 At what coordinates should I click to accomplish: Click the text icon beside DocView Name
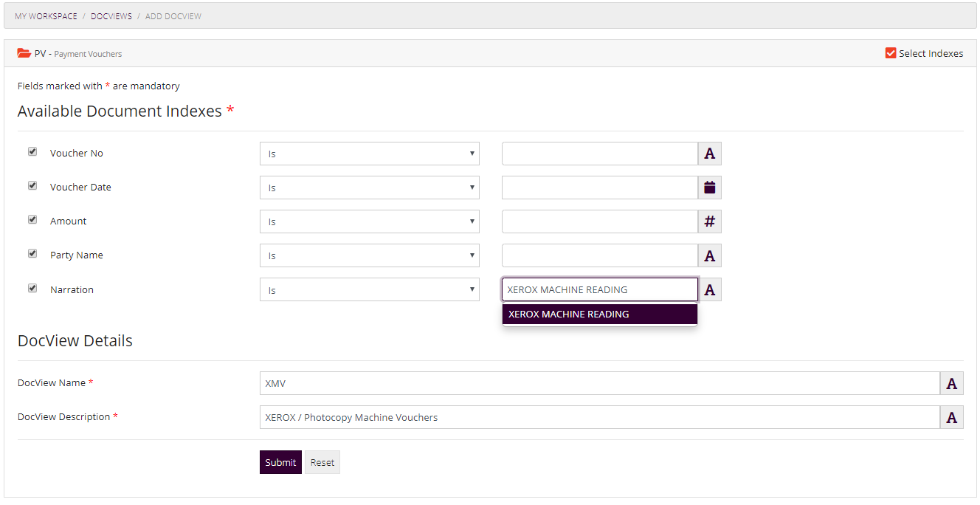coord(951,382)
